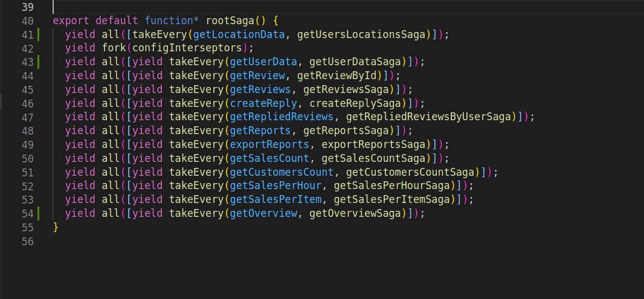Click the getReview identifier on line 44
The image size is (644, 299).
[257, 76]
